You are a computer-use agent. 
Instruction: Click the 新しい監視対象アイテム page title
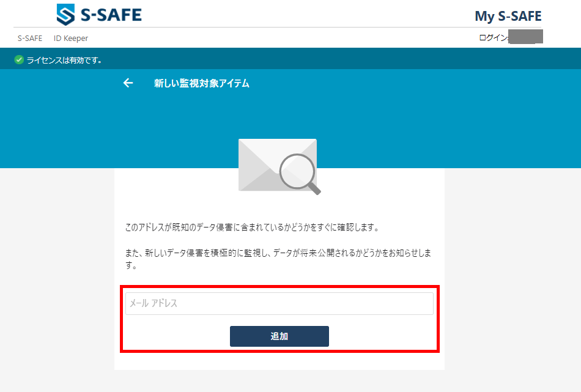point(202,84)
